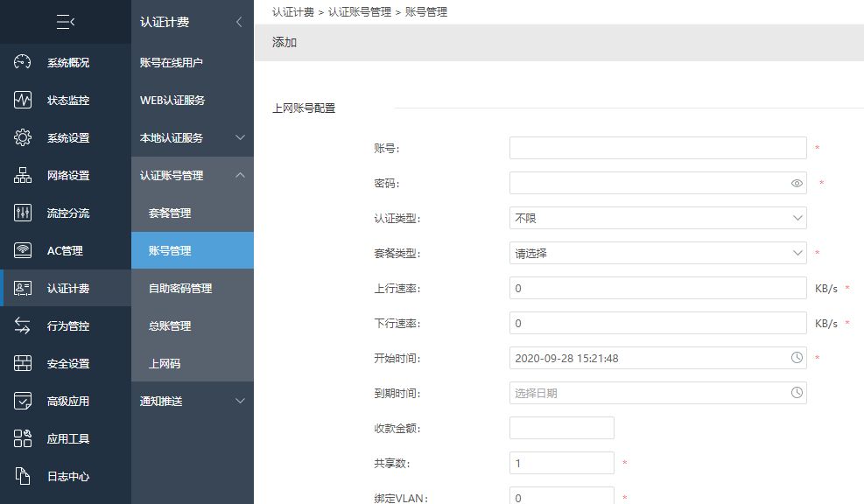The height and width of the screenshot is (504, 864).
Task: Select 自助密码管理 menu item
Action: 180,289
